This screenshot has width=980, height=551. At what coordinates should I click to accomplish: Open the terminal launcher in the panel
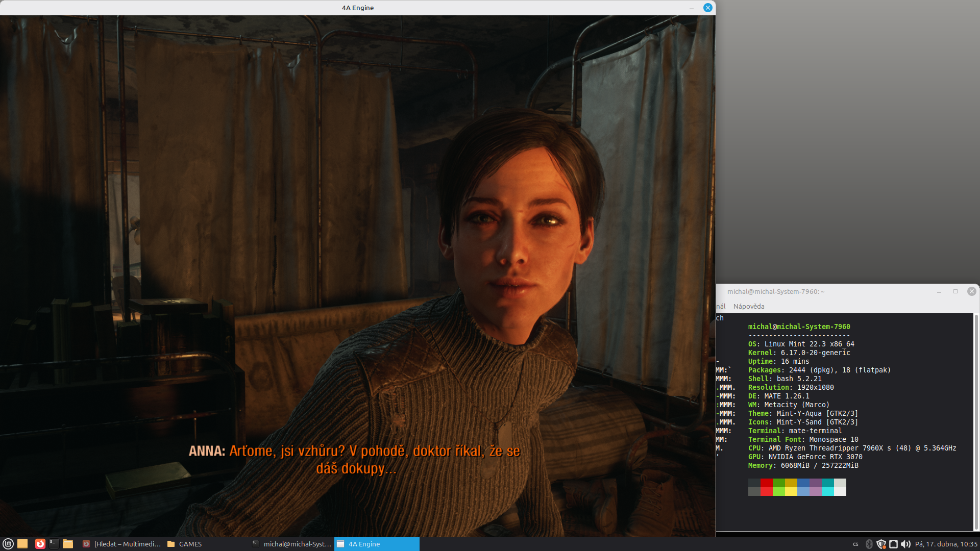[54, 544]
